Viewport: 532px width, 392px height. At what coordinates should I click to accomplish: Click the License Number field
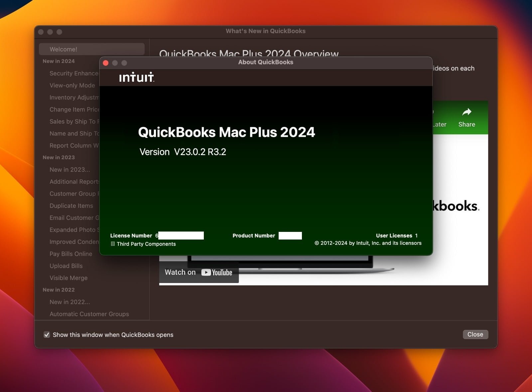[181, 236]
